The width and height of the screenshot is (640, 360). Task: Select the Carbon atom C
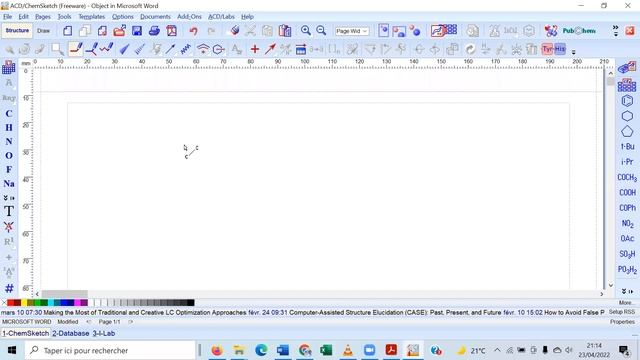[x=9, y=113]
